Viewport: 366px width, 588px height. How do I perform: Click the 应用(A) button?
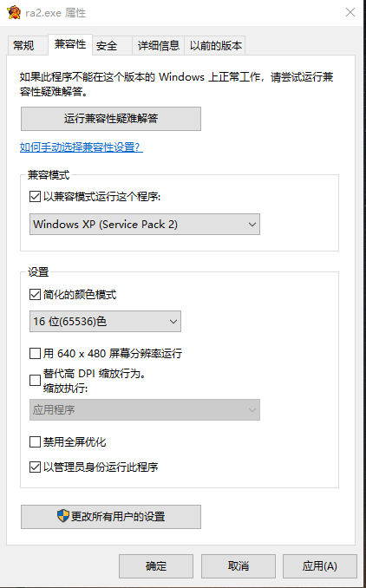(320, 566)
